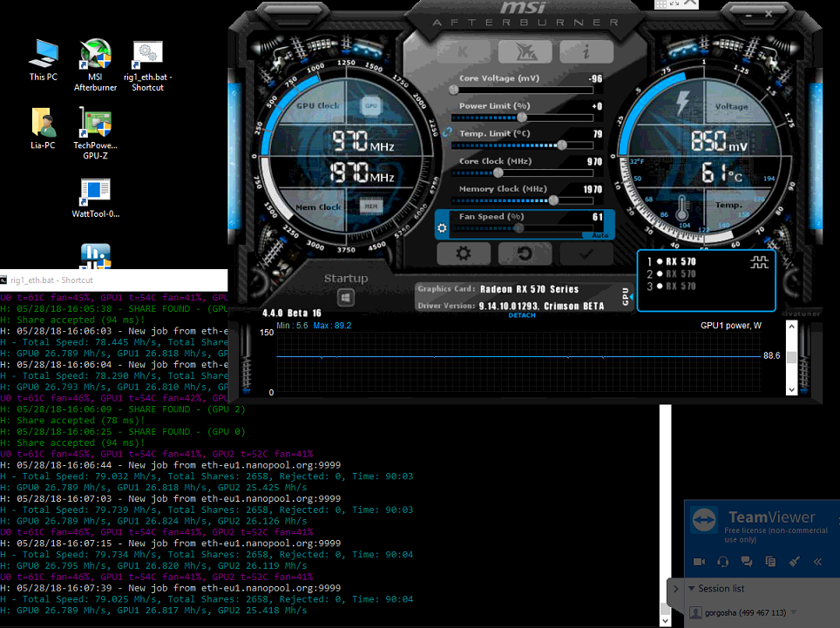840x628 pixels.
Task: Open gorgosha session dropdown arrow
Action: (x=794, y=612)
